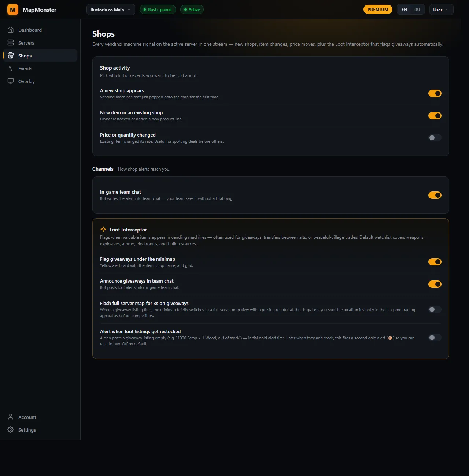Click 'Existing item changed its rate' description
Image resolution: width=469 pixels, height=476 pixels.
click(162, 141)
